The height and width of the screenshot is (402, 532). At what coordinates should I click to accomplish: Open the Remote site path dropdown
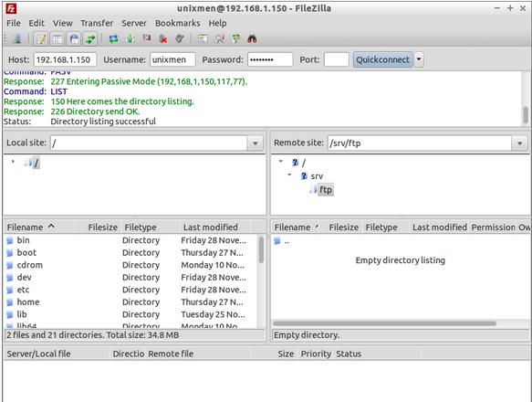519,143
